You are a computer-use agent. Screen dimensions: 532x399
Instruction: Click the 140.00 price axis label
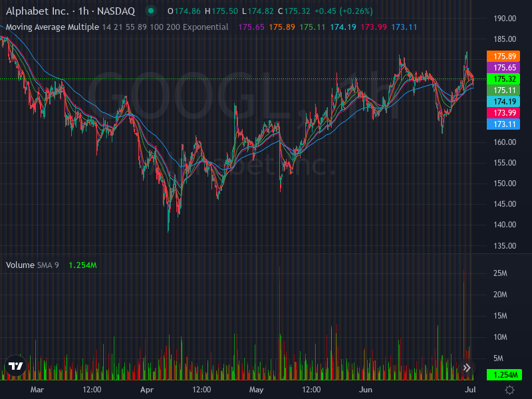click(x=505, y=225)
